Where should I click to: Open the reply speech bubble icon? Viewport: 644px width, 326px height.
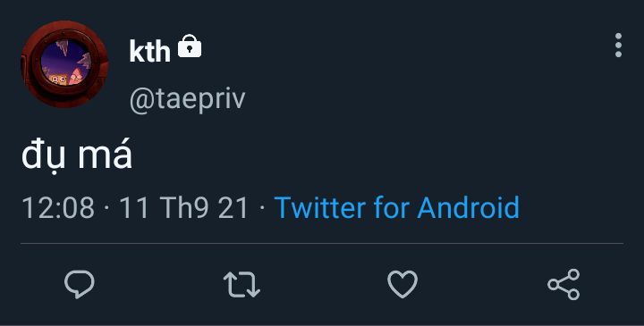point(80,284)
